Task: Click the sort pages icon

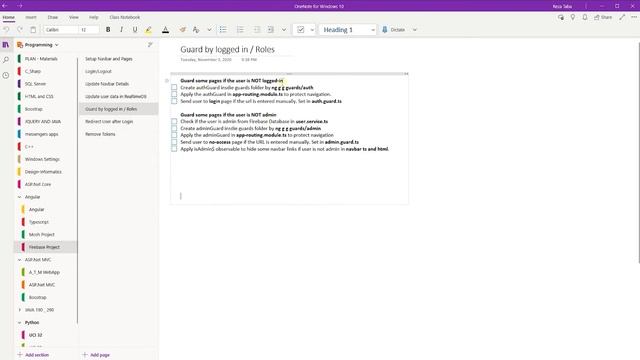Action: 150,45
